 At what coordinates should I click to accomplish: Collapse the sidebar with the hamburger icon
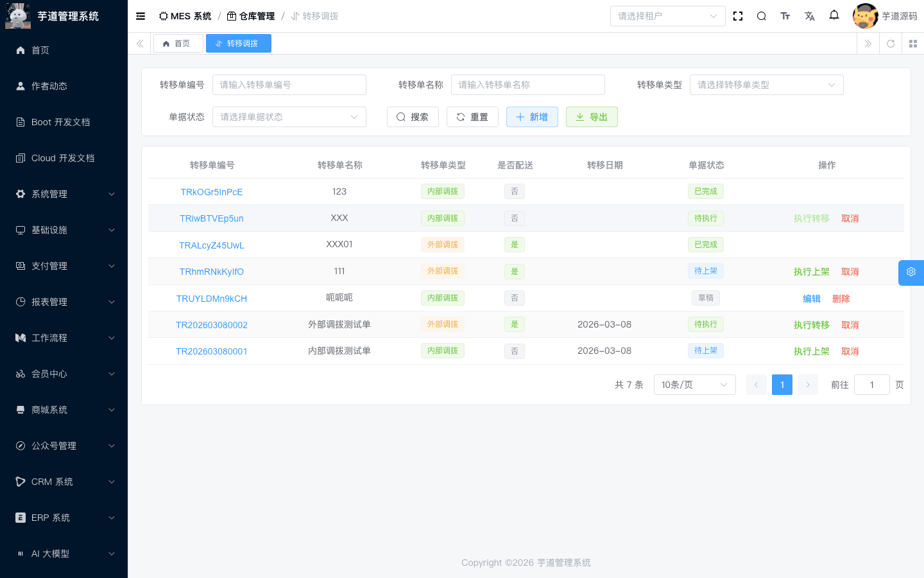coord(141,15)
